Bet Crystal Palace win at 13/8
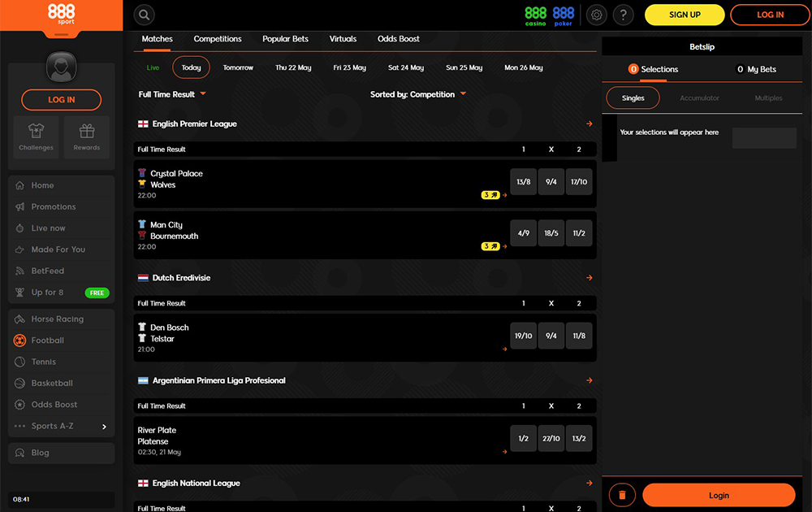The image size is (812, 512). pos(524,182)
